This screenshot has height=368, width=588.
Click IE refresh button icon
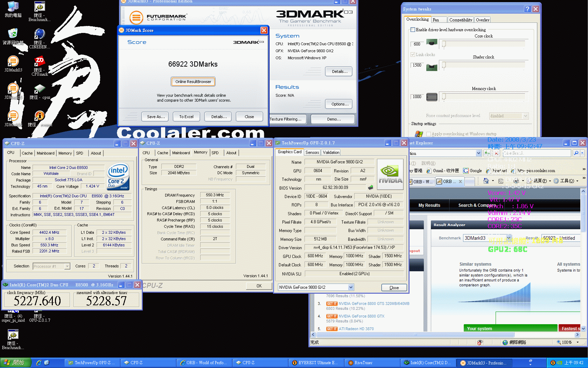click(487, 153)
